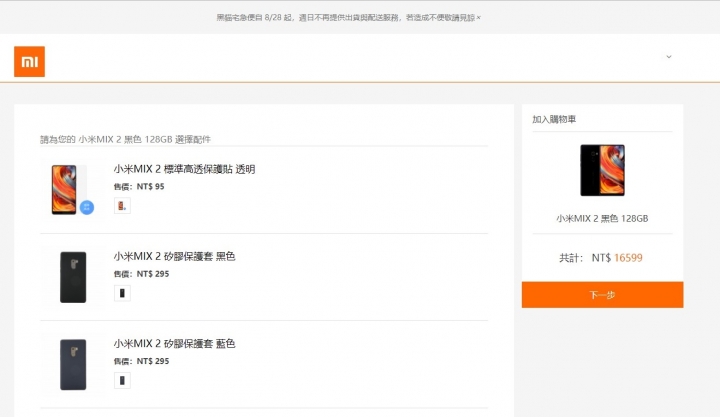Expand the header dropdown chevron
The image size is (720, 417).
point(669,56)
